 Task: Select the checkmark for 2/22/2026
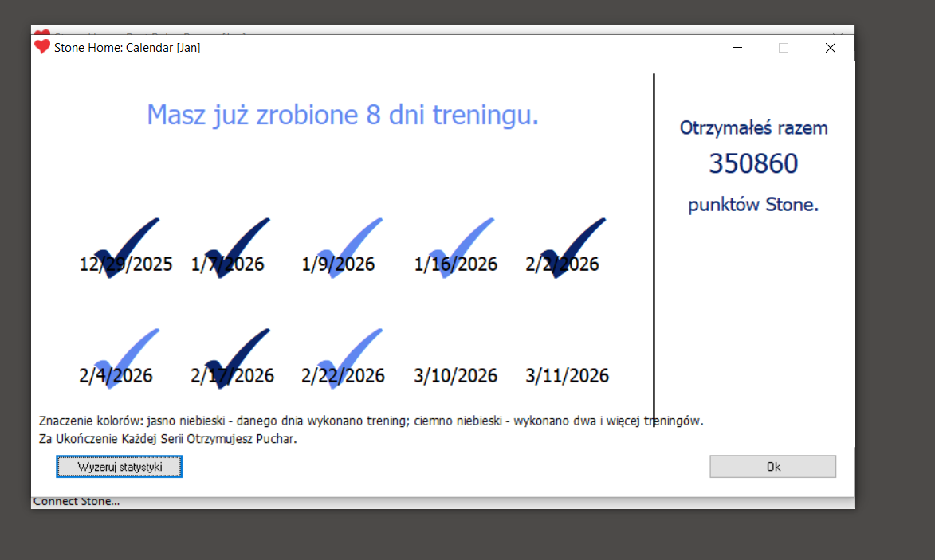click(x=348, y=358)
